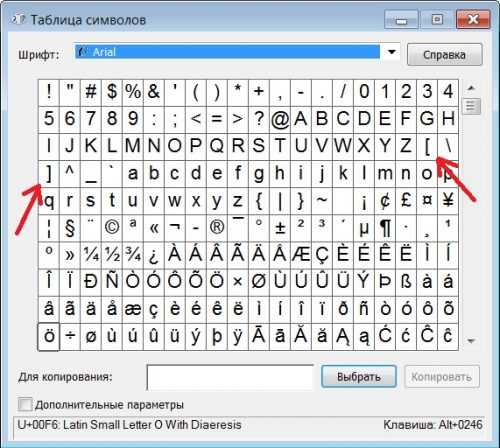Select the left square bracket [ character
Image resolution: width=500 pixels, height=448 pixels.
[427, 147]
